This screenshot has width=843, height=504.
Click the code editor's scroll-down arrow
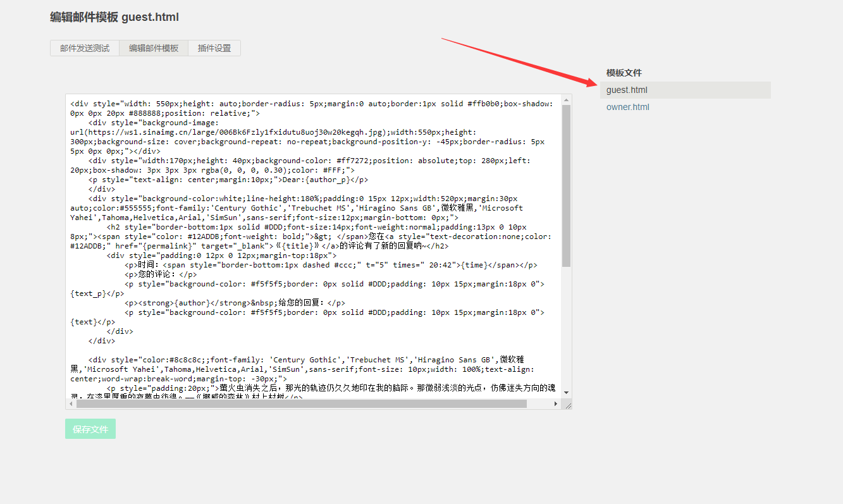pyautogui.click(x=566, y=393)
